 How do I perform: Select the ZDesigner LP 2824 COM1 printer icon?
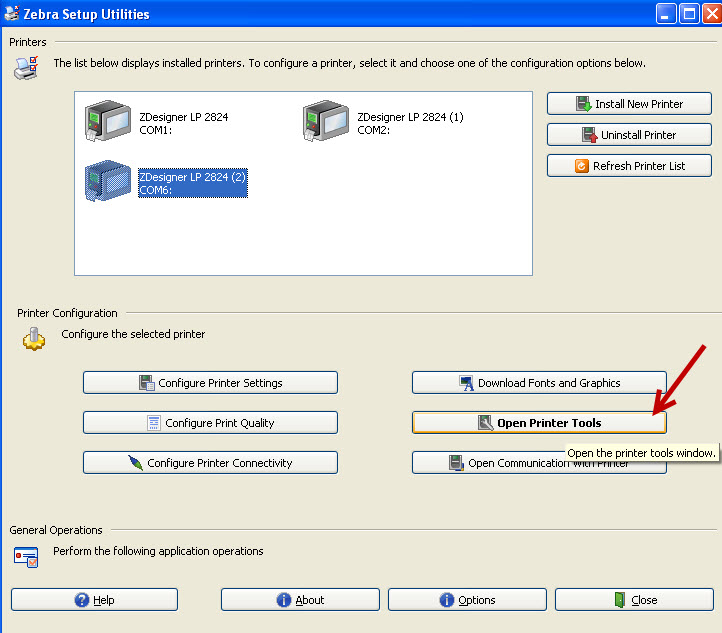[x=107, y=123]
